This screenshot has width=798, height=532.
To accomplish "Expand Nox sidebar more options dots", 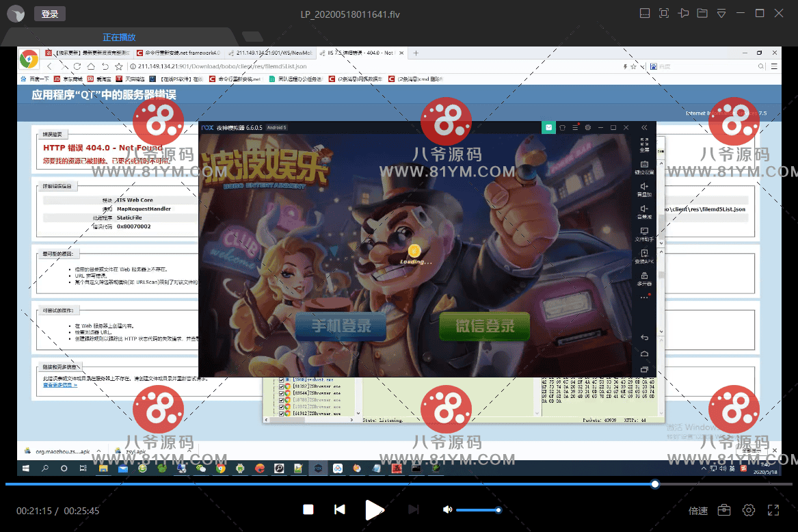I will pos(644,297).
